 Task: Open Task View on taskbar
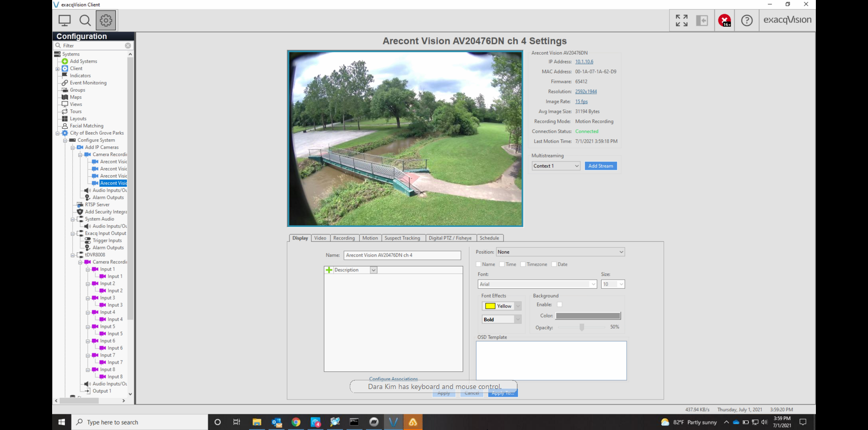pos(236,422)
